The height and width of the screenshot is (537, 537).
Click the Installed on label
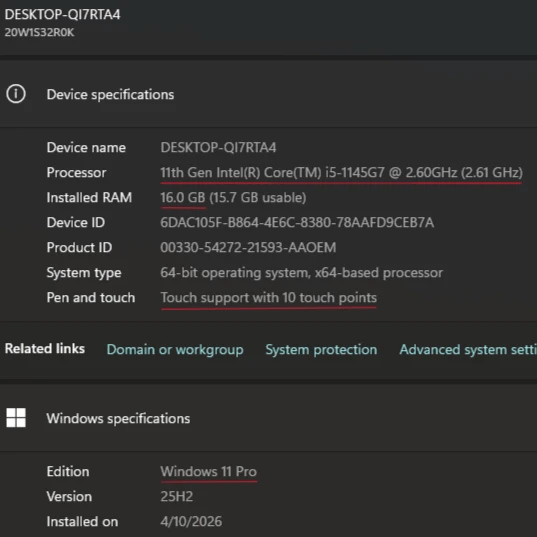click(82, 521)
